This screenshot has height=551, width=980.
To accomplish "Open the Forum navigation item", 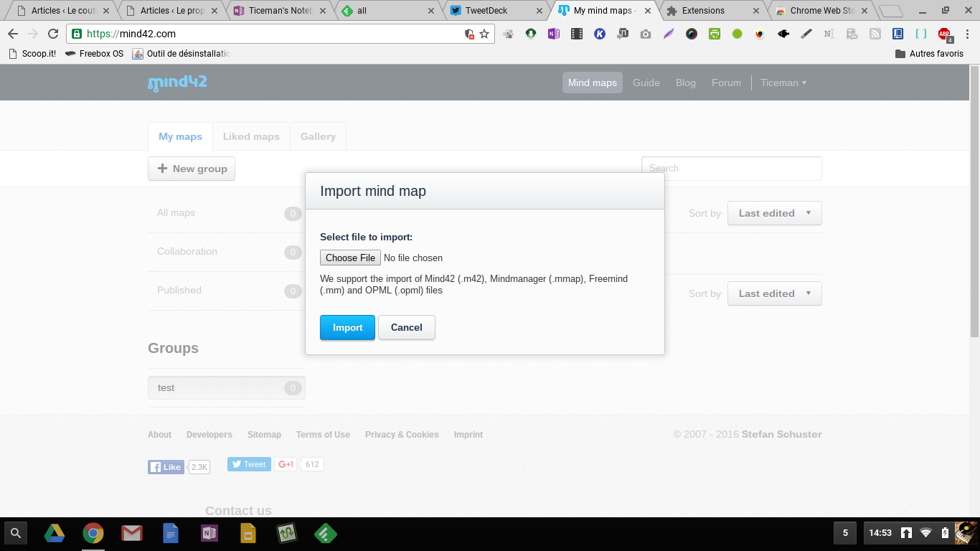I will pos(726,83).
